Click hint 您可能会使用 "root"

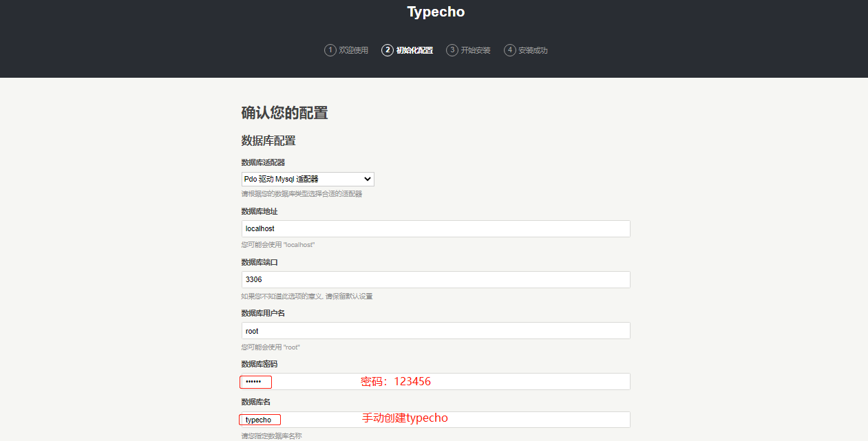(x=271, y=347)
